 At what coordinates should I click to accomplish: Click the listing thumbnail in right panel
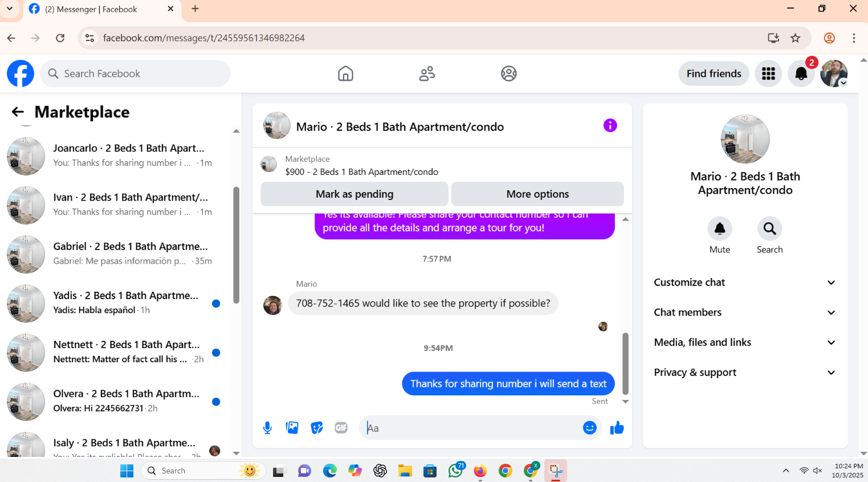[745, 139]
